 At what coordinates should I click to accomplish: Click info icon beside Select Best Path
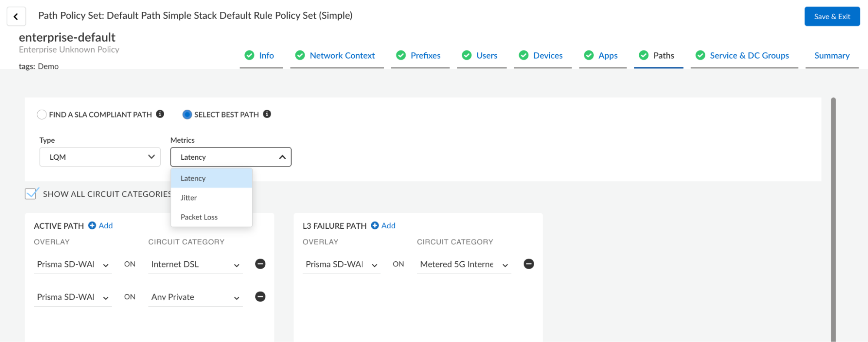267,114
